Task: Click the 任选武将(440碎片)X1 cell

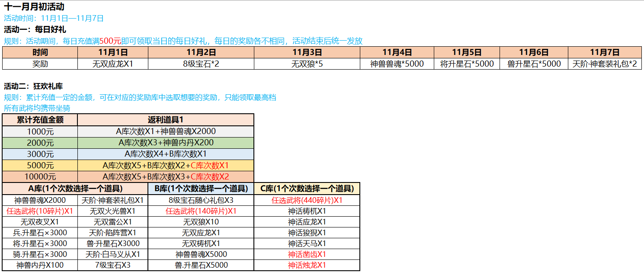Action: [307, 200]
